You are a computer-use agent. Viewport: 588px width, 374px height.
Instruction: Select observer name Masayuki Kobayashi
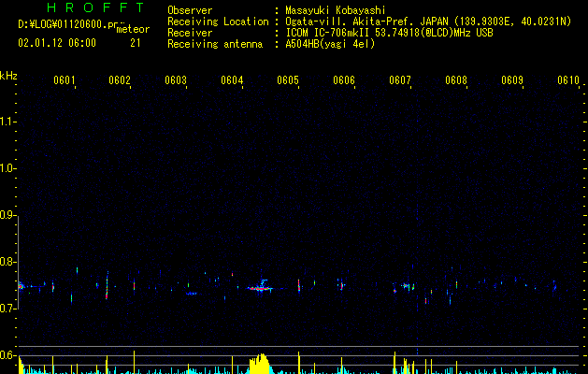pos(336,10)
